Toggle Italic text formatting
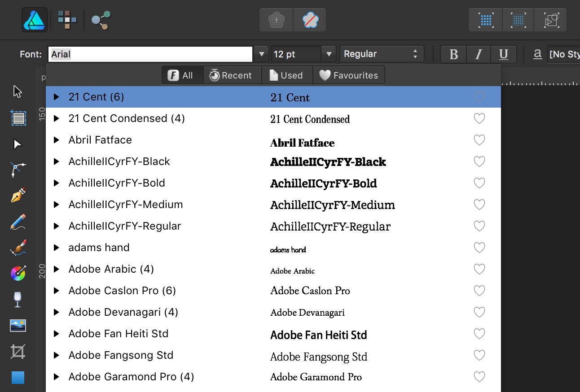The width and height of the screenshot is (580, 392). [479, 54]
